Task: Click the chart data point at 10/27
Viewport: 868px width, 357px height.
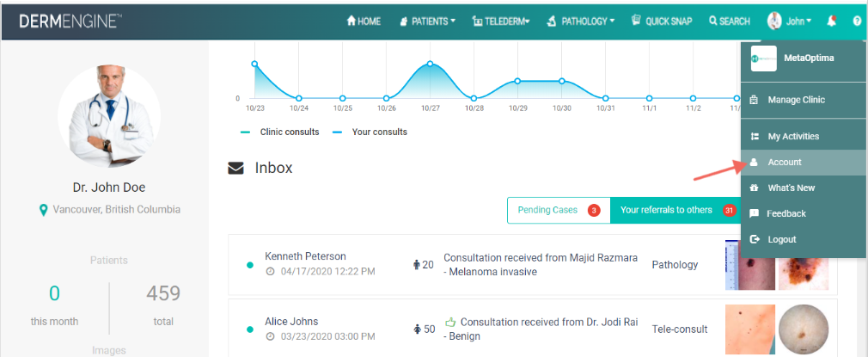Action: coord(430,64)
